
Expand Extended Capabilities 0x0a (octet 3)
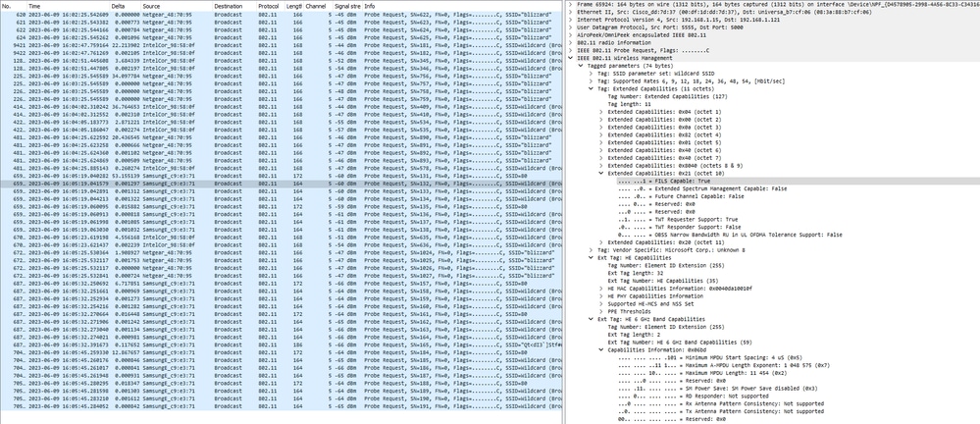tap(602, 127)
